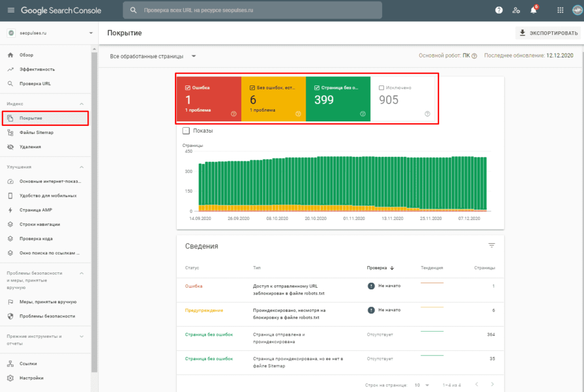584x392 pixels.
Task: Open the Ошибка row about robots.txt blocking
Action: click(x=340, y=289)
